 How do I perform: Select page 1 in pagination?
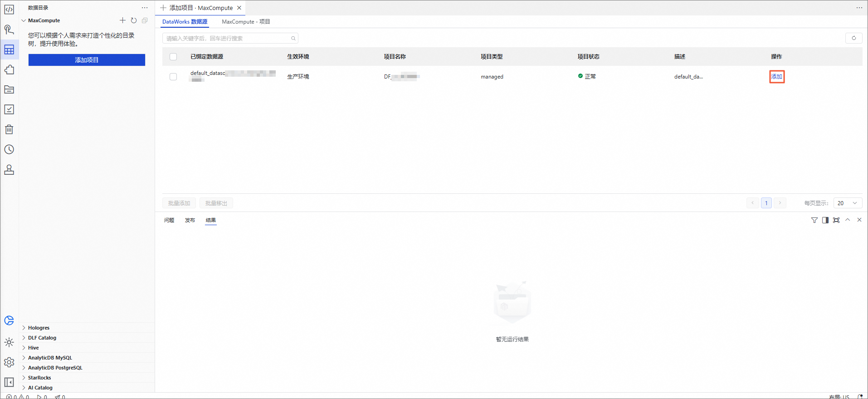pyautogui.click(x=766, y=203)
